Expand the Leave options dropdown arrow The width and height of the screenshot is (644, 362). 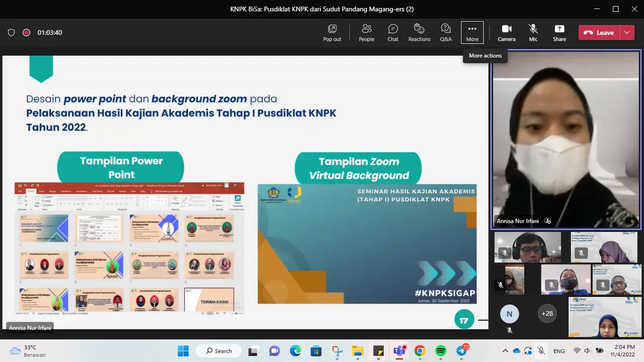(x=627, y=33)
